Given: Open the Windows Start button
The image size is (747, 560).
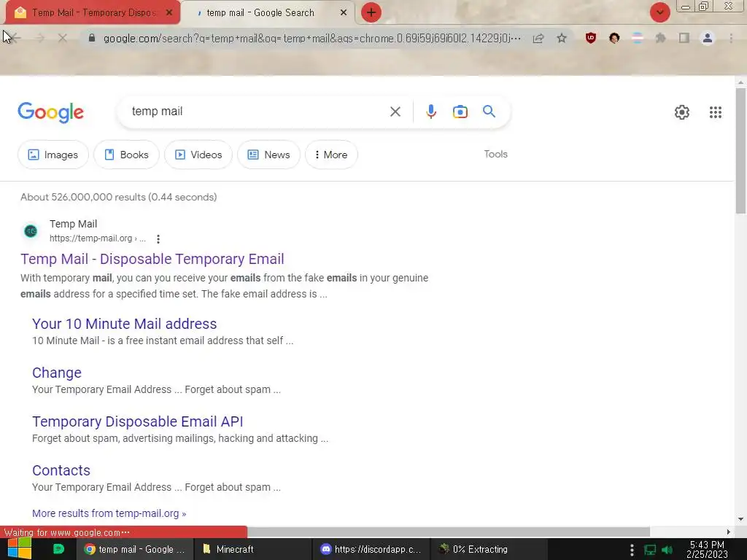Looking at the screenshot, I should (20, 549).
